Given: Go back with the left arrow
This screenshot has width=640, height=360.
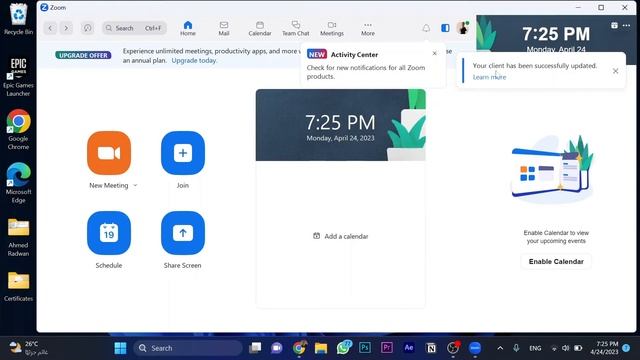Looking at the screenshot, I should 50,28.
